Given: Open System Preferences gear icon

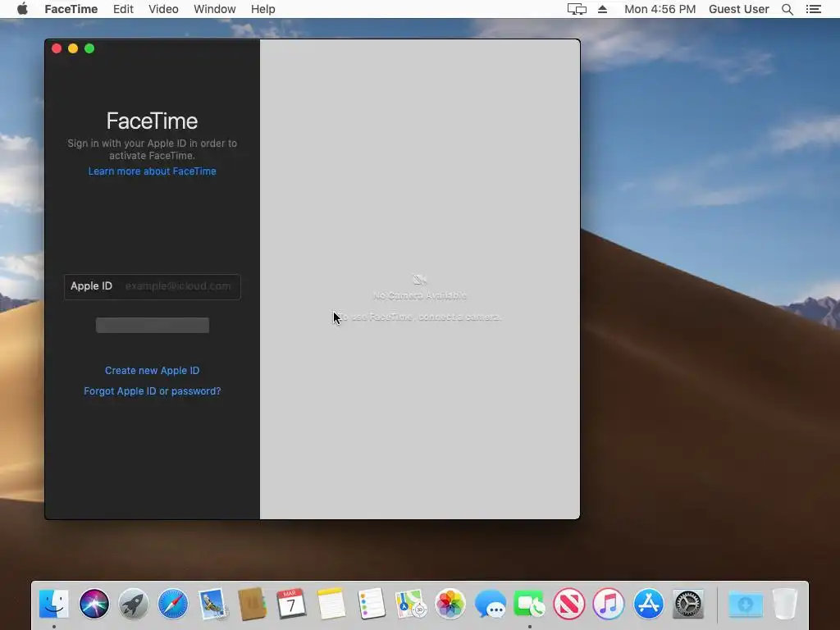Looking at the screenshot, I should [688, 604].
